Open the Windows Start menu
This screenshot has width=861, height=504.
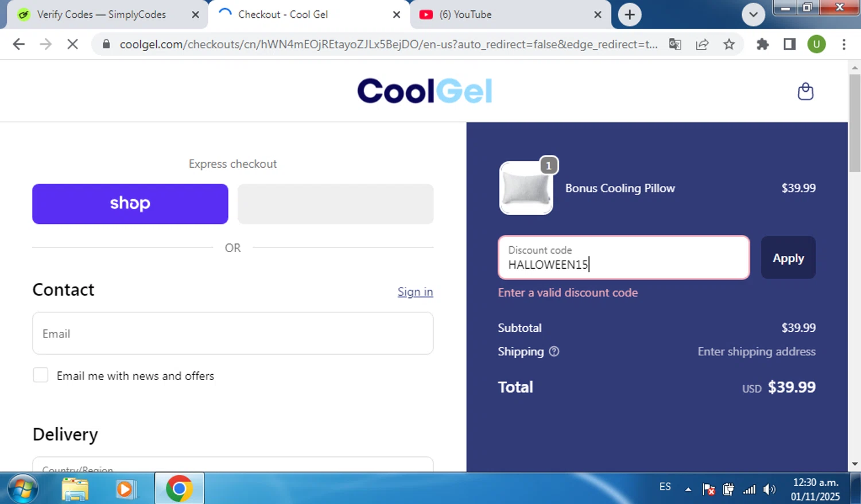tap(22, 489)
